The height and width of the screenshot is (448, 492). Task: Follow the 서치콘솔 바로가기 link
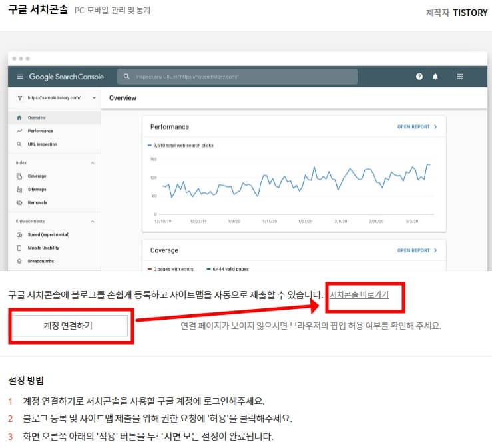coord(359,295)
